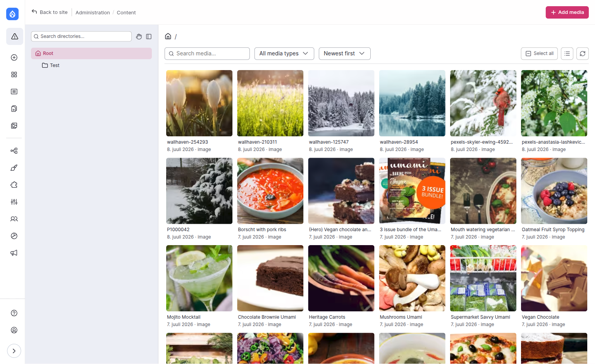Open Mushrooms Umami thumbnail
The width and height of the screenshot is (595, 364).
click(x=412, y=278)
